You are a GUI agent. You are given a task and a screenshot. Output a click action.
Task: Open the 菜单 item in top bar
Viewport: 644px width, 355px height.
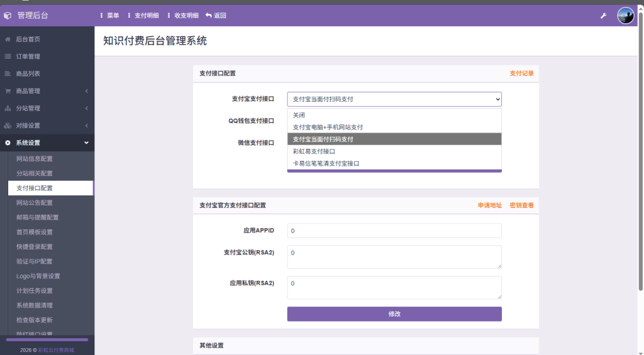pyautogui.click(x=113, y=16)
